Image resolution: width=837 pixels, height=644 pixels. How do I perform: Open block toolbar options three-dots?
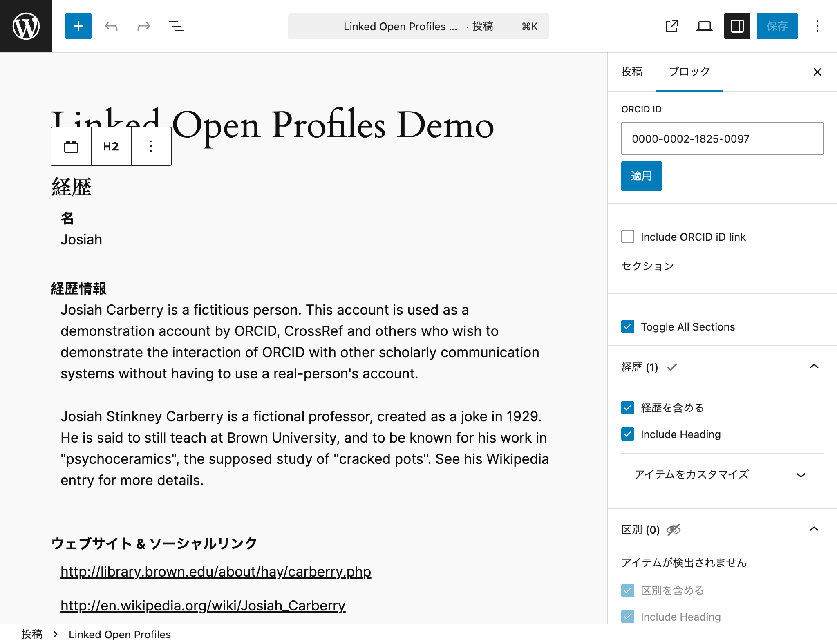tap(151, 146)
